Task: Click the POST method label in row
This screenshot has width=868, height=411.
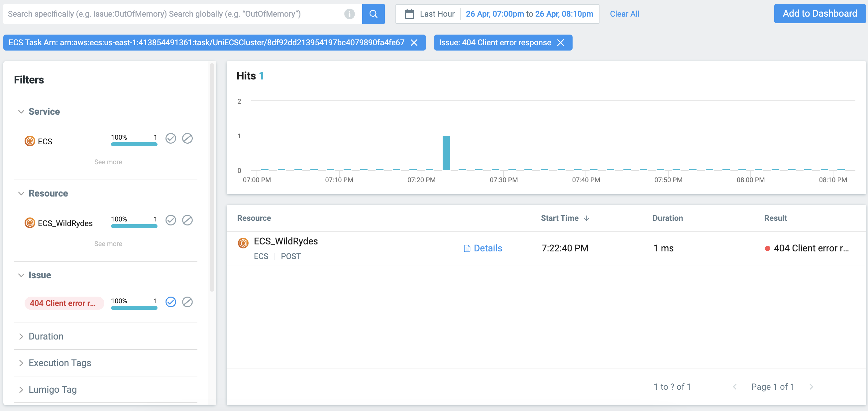Action: pos(290,256)
